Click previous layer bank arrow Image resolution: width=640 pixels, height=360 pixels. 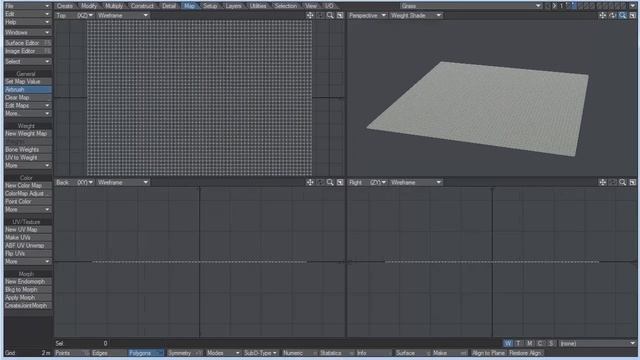point(548,6)
